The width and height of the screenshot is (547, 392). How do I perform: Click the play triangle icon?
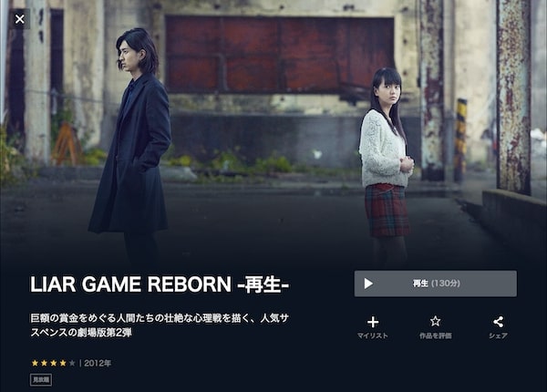tap(368, 284)
